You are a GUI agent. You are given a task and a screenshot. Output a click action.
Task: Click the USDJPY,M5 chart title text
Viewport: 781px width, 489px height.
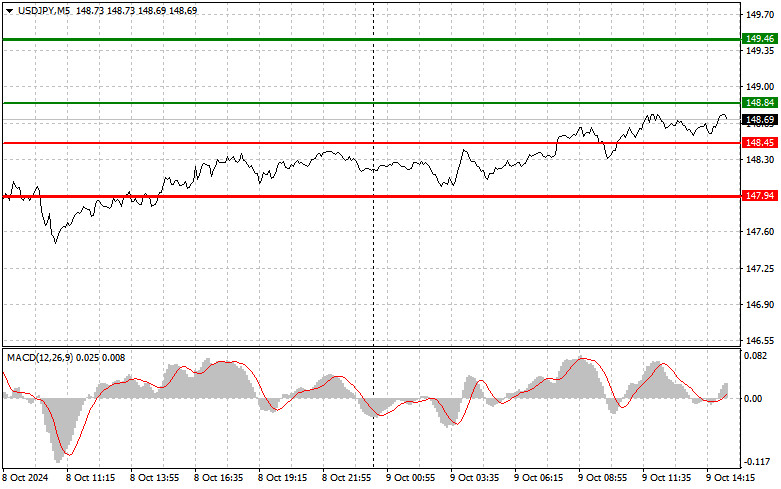(44, 10)
